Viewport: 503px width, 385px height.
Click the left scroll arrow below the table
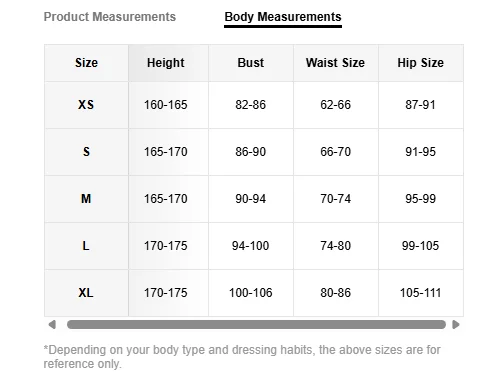click(52, 324)
